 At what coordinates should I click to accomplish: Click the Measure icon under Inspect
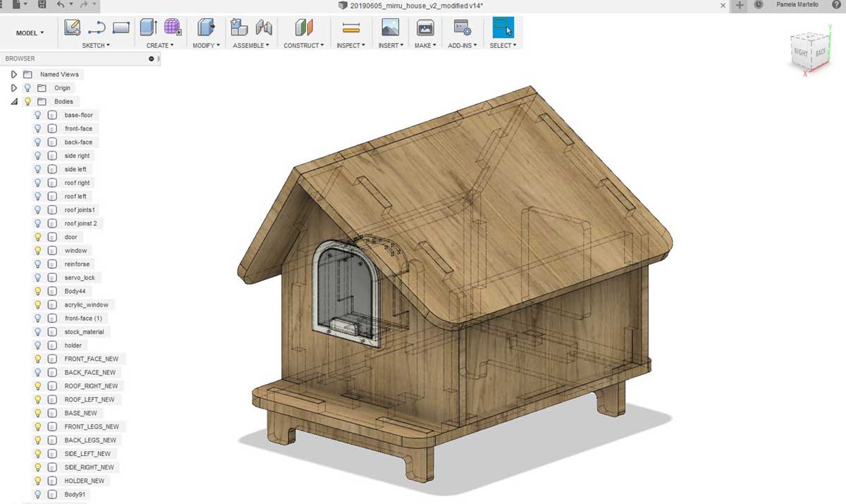coord(351,28)
